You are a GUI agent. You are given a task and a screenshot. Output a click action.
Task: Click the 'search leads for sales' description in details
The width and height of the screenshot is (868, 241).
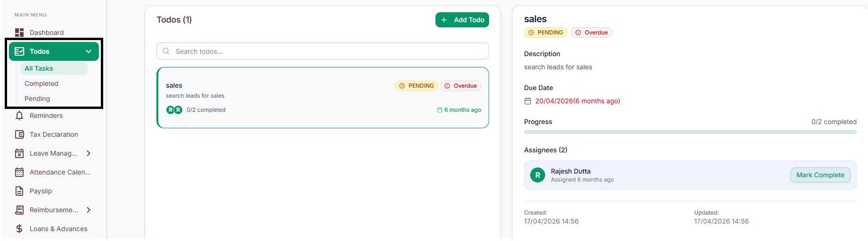point(558,67)
